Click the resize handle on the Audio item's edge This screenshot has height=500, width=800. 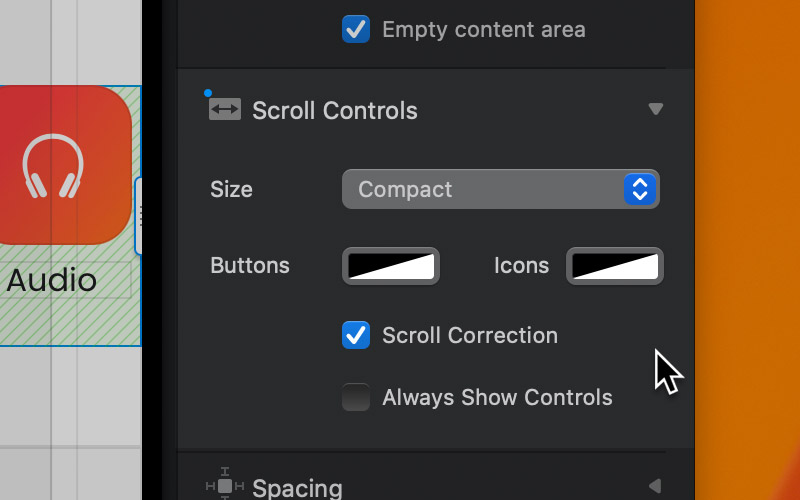click(138, 216)
